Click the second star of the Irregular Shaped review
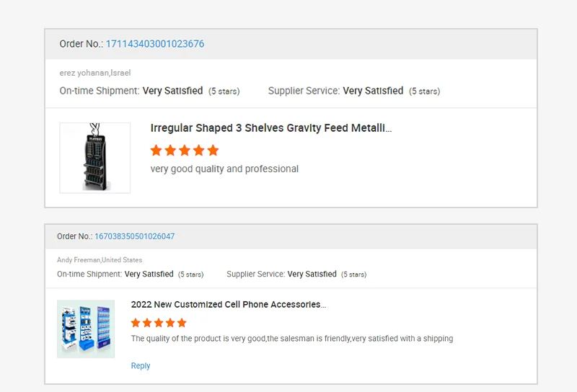 (170, 151)
